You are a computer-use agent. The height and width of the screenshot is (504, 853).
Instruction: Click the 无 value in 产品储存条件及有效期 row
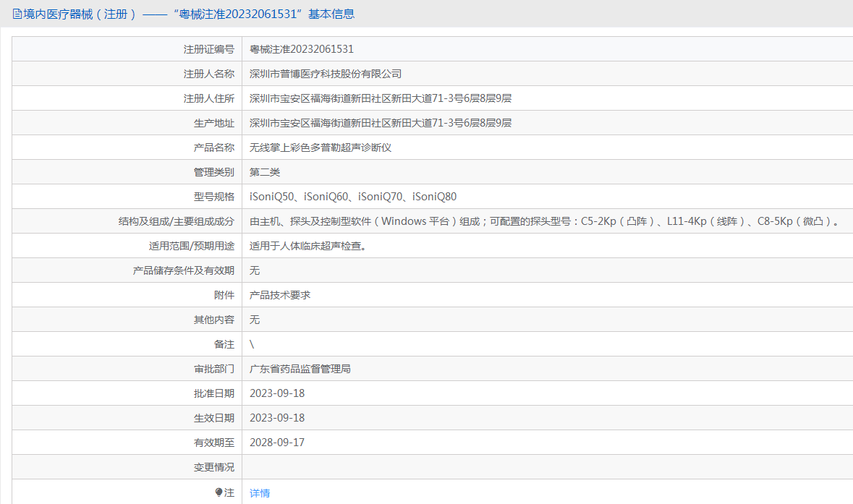click(x=255, y=270)
